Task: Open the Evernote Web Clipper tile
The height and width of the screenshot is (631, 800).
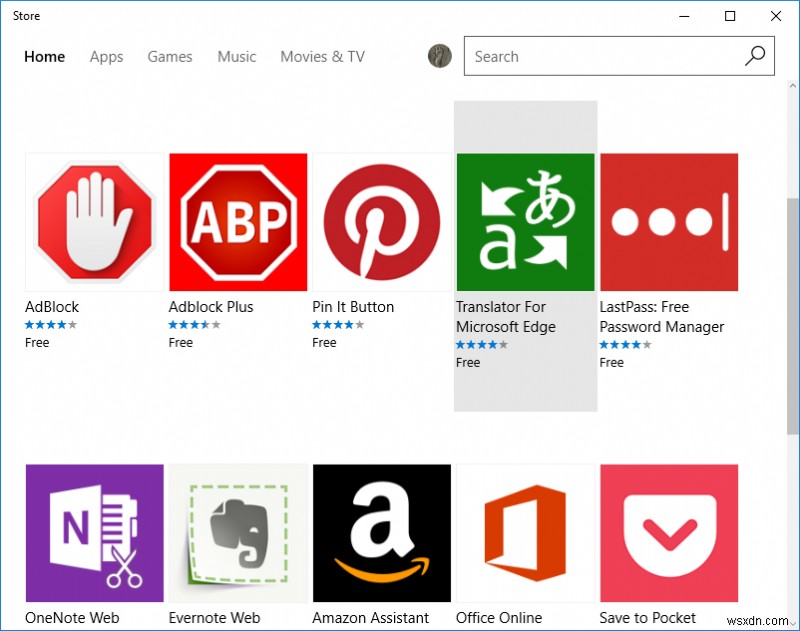Action: [237, 532]
